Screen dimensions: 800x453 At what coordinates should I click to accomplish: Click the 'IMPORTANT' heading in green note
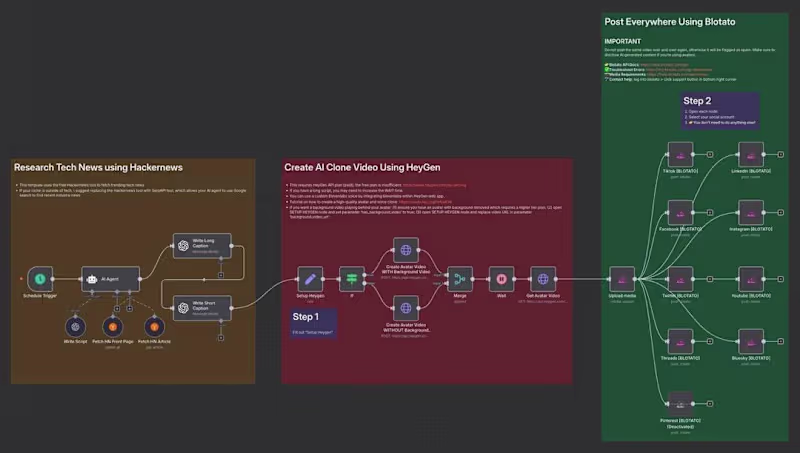(622, 41)
